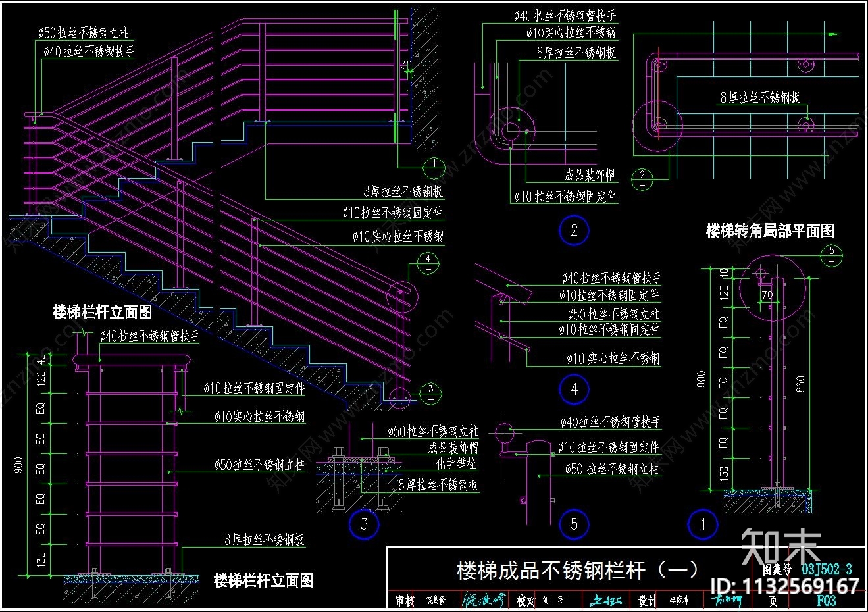Click the blue circled detail number 5
Image resolution: width=868 pixels, height=612 pixels.
(x=574, y=524)
